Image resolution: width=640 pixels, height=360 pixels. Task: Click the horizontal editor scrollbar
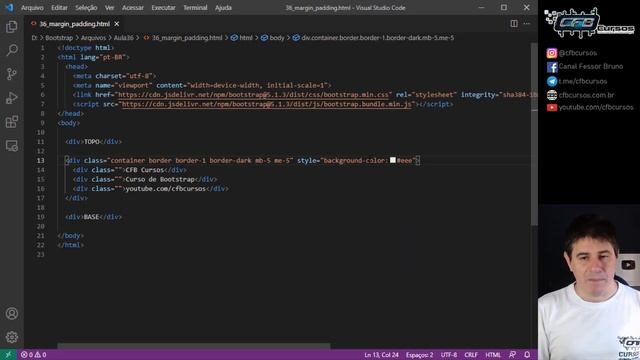click(193, 346)
